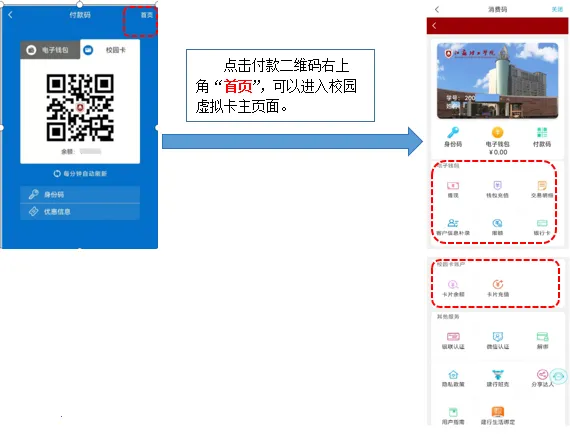Open the 优惠信息 row
570x441 pixels.
(x=80, y=212)
